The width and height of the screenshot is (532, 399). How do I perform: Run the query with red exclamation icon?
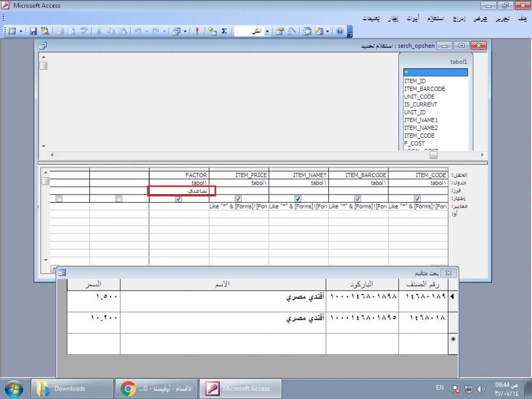coord(197,31)
